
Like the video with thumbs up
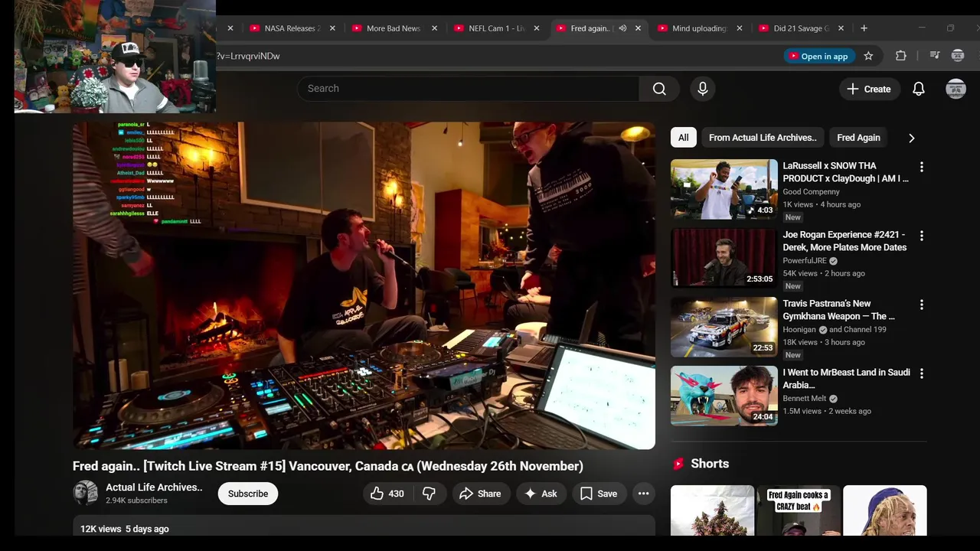(387, 494)
